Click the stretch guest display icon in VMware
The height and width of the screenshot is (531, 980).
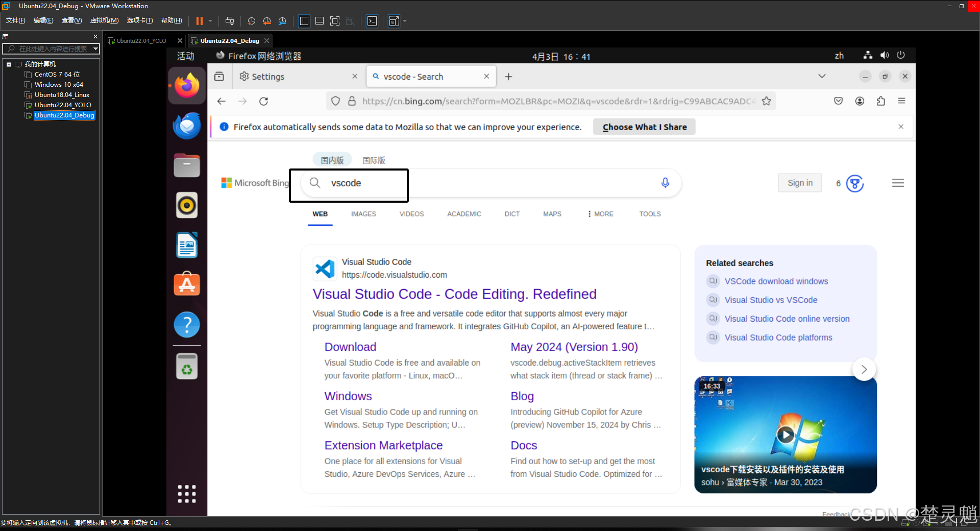(394, 21)
